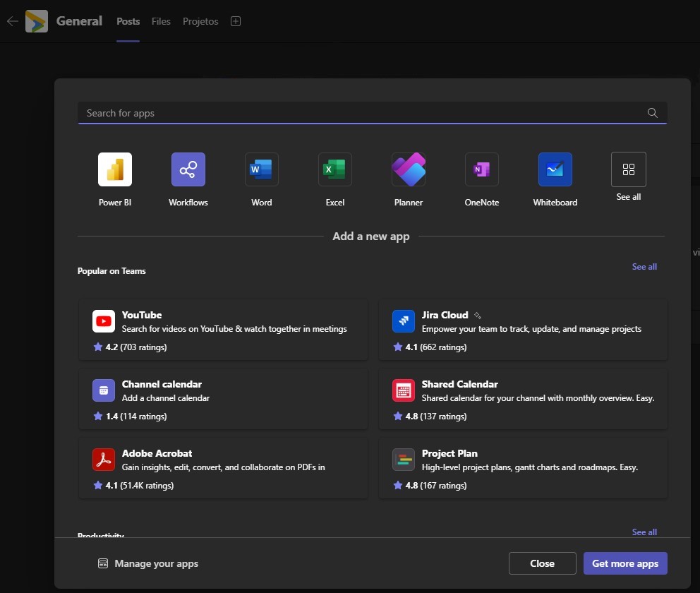
Task: Open Manage your apps
Action: (x=148, y=563)
